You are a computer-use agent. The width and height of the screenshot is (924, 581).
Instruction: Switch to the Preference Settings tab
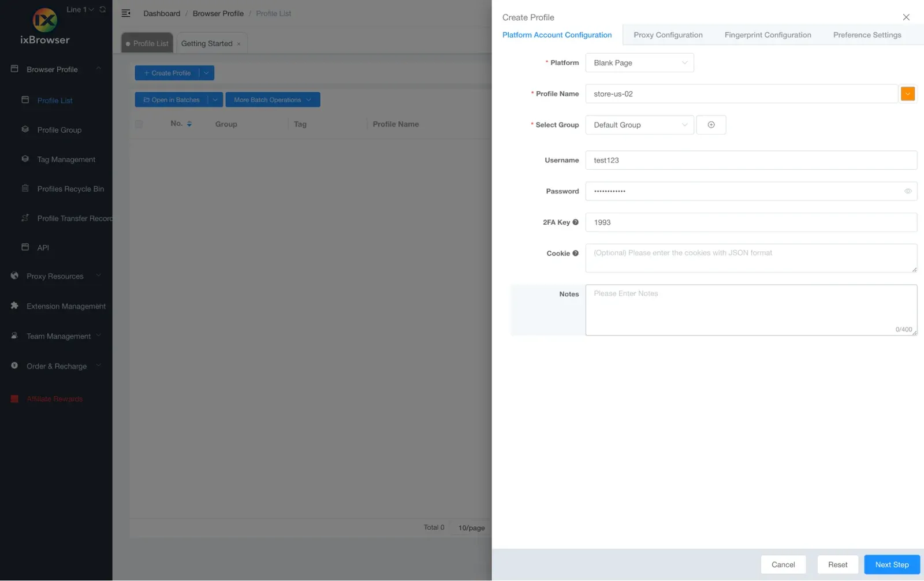point(867,35)
